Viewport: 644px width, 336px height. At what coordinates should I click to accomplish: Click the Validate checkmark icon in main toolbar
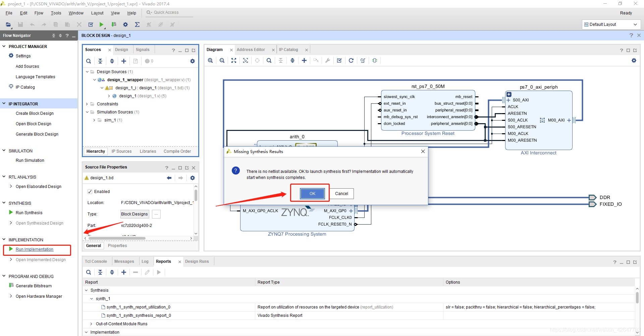click(x=91, y=25)
